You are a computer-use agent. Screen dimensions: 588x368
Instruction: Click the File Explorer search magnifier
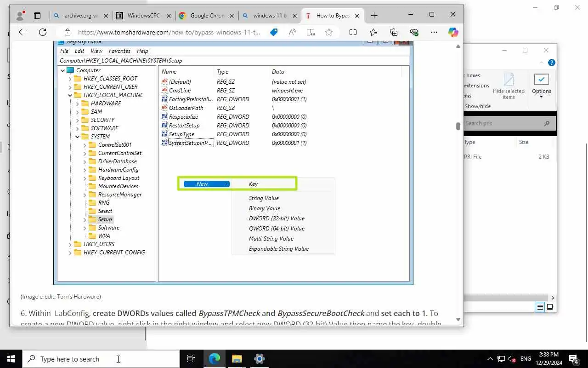coord(547,123)
